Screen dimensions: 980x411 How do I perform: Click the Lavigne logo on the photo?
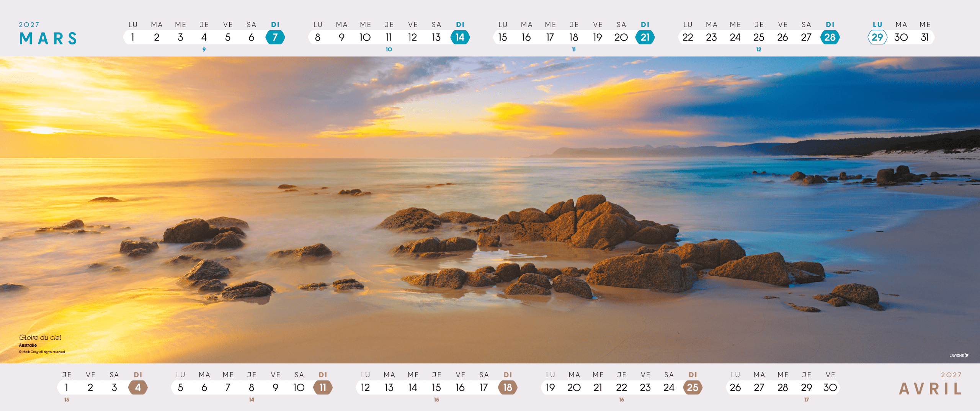pyautogui.click(x=959, y=355)
